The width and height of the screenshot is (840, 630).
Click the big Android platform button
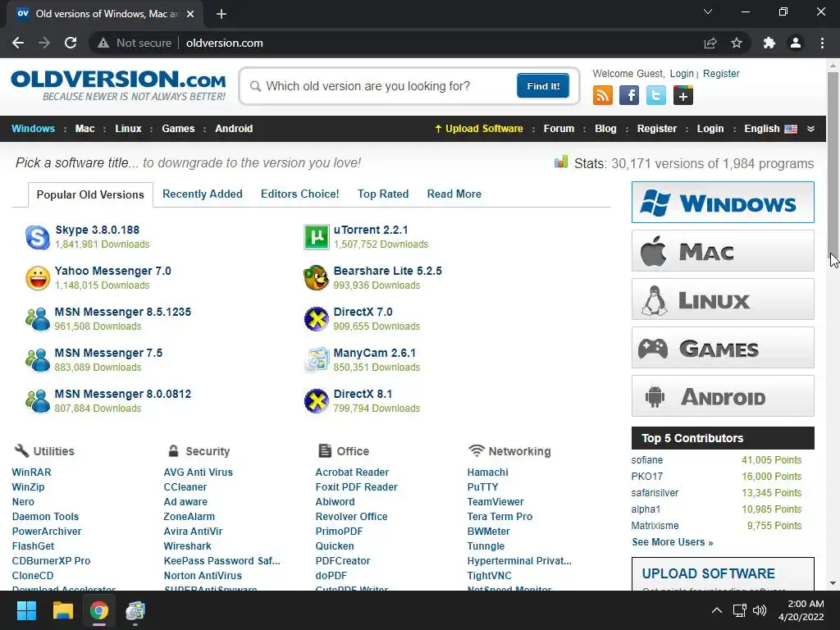tap(723, 396)
